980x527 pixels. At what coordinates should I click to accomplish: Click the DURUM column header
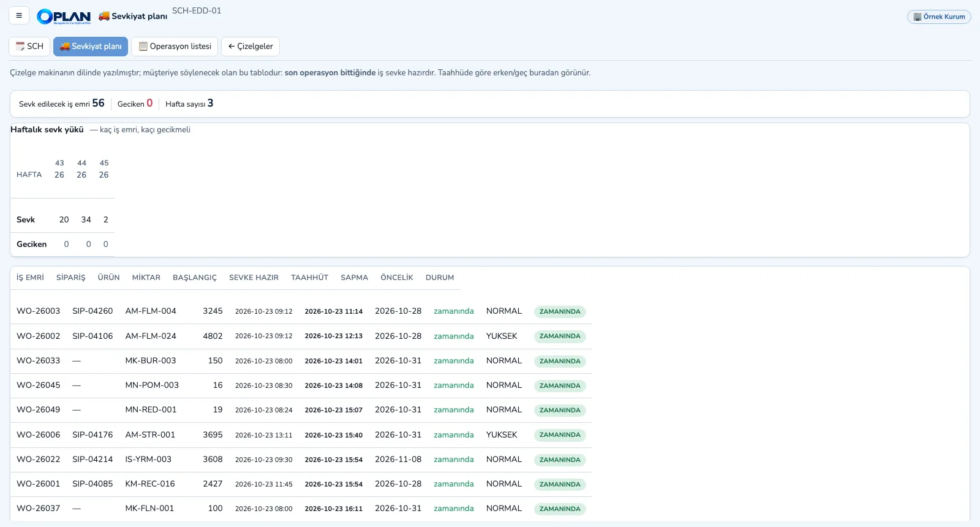440,278
